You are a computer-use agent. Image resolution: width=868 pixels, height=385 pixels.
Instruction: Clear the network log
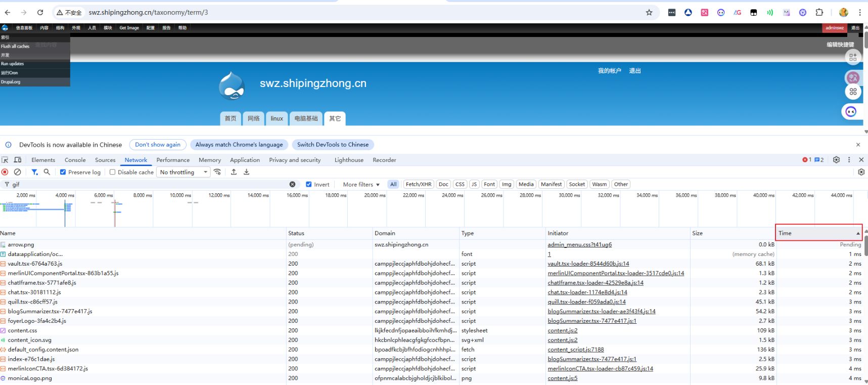[18, 172]
